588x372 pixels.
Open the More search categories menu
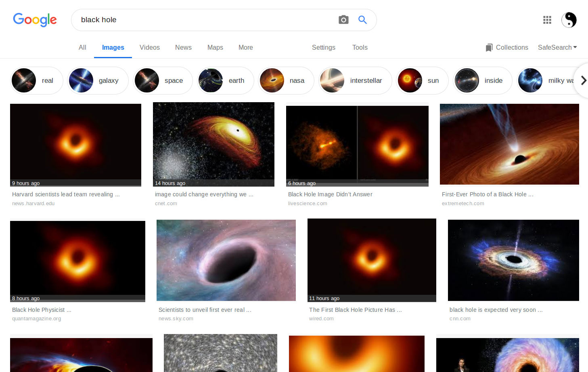[x=245, y=48]
